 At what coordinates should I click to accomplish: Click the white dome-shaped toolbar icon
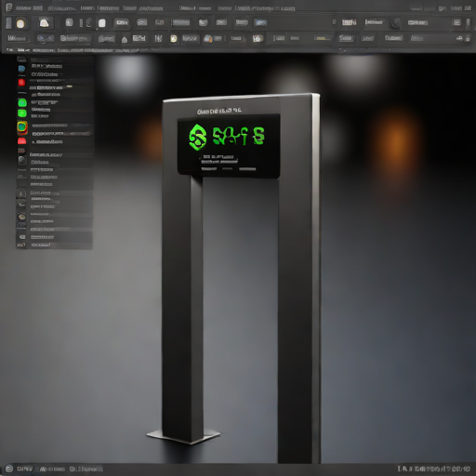click(x=45, y=23)
